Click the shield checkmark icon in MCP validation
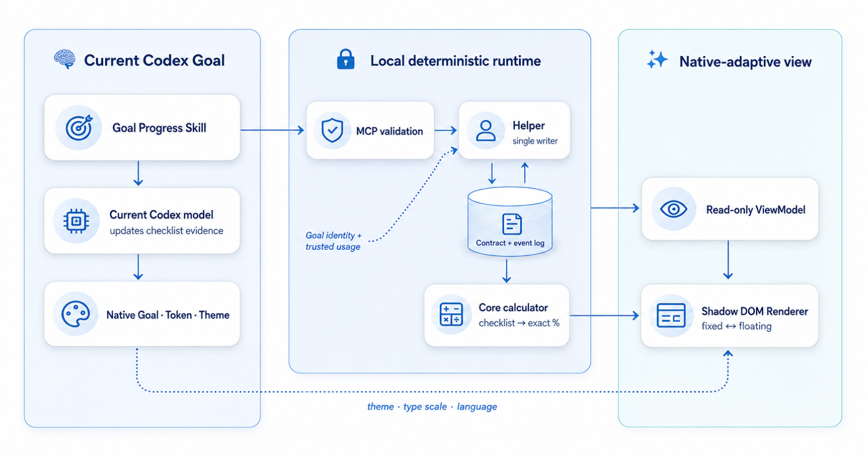 (x=332, y=131)
